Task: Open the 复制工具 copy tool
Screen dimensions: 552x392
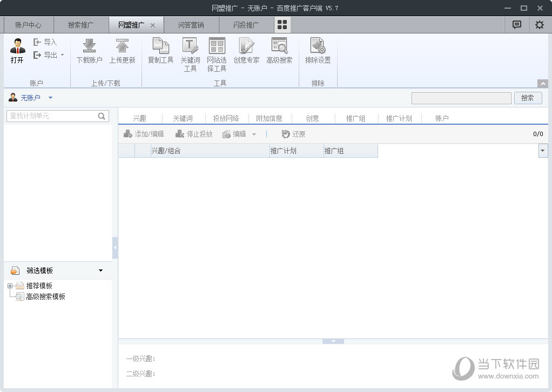Action: [x=160, y=46]
